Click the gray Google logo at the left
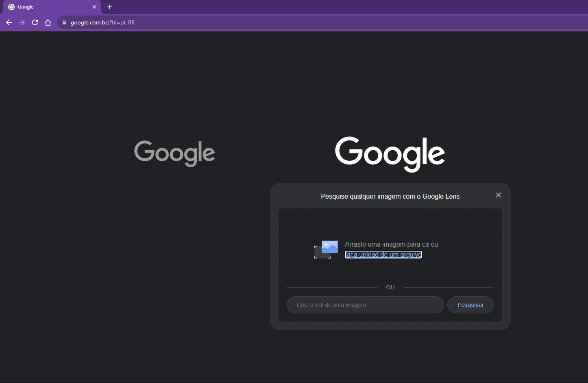Image resolution: width=588 pixels, height=383 pixels. tap(174, 153)
